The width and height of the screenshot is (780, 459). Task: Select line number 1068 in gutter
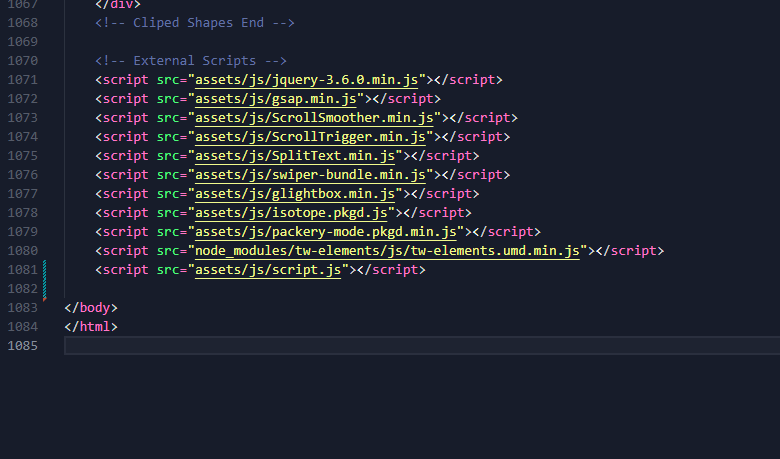tap(22, 23)
